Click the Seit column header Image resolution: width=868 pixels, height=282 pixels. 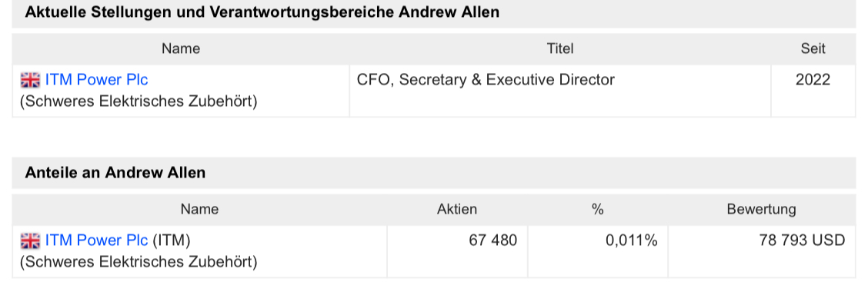tap(813, 48)
